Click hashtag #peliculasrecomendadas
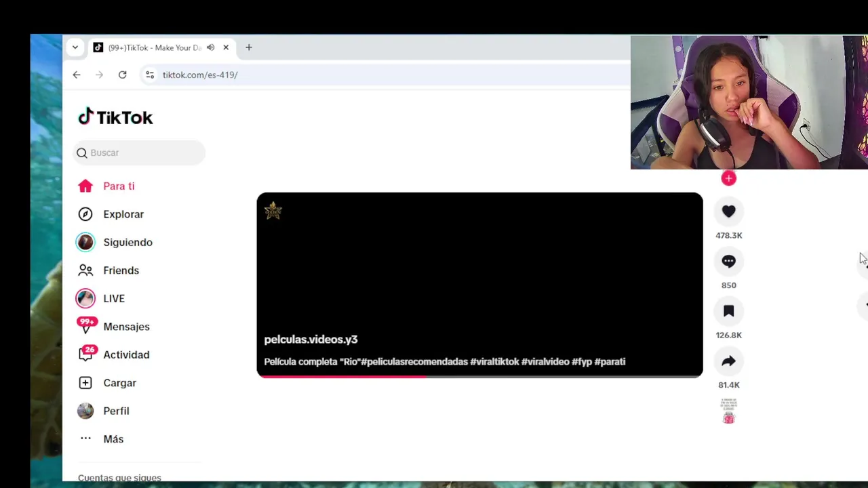 [x=414, y=362]
